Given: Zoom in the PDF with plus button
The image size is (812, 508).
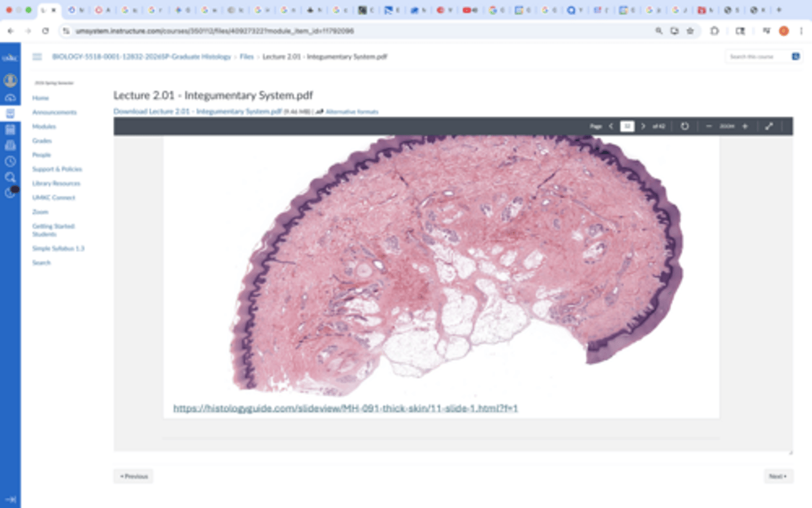Looking at the screenshot, I should (x=745, y=126).
